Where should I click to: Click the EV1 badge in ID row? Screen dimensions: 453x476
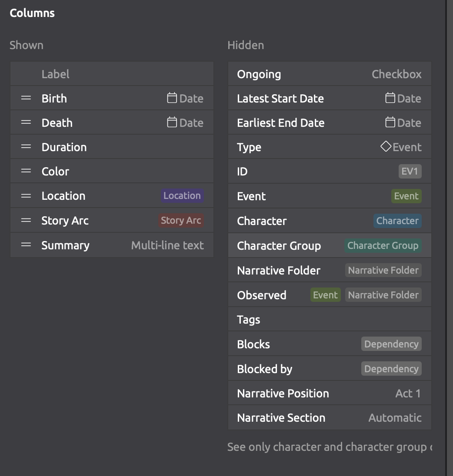pos(410,171)
